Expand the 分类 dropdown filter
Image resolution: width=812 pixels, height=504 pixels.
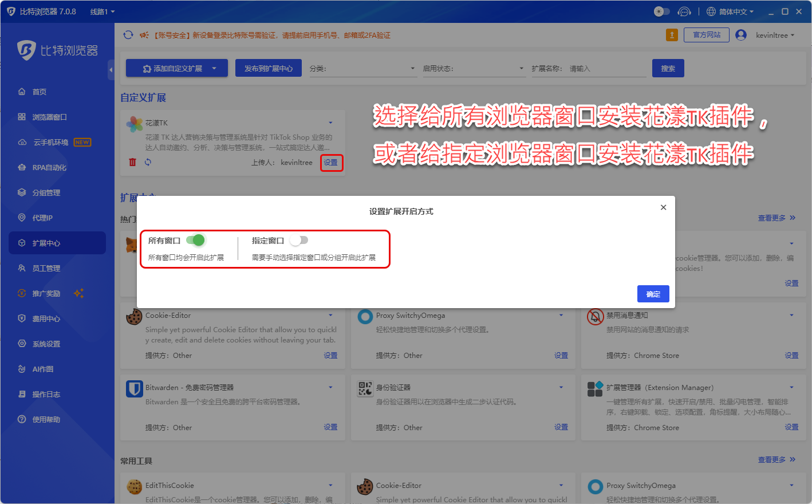[x=362, y=69]
